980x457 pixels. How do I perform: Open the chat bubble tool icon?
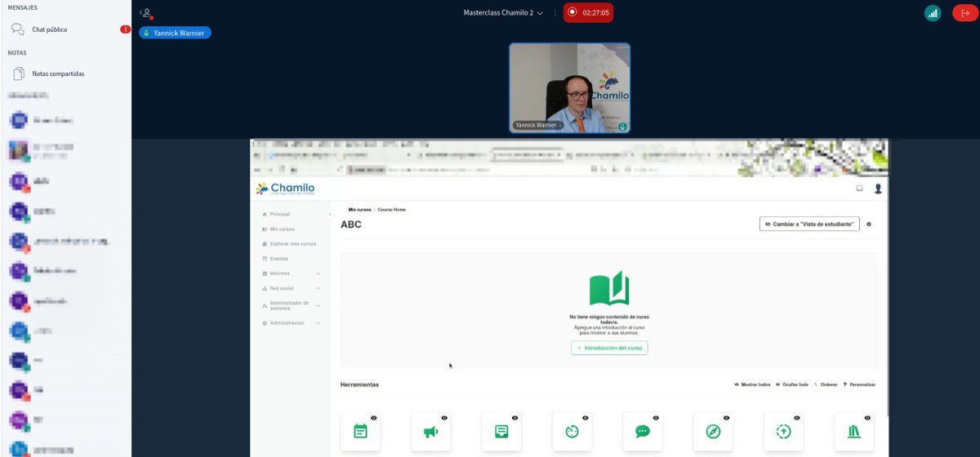(643, 431)
